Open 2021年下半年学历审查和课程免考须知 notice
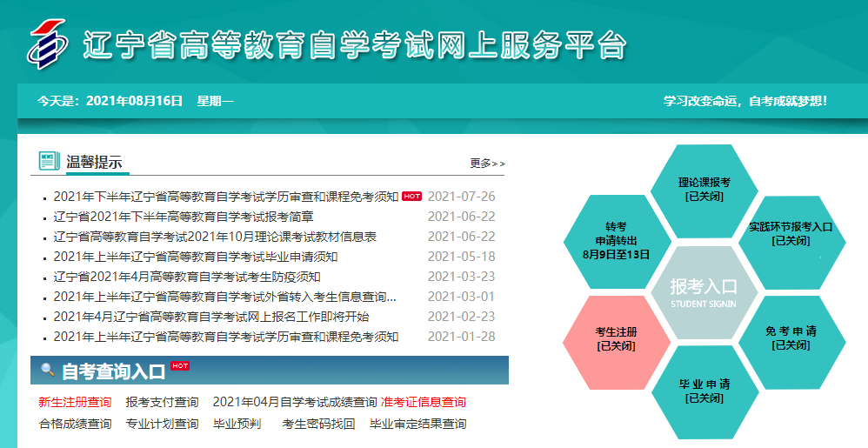This screenshot has height=448, width=868. pyautogui.click(x=225, y=197)
